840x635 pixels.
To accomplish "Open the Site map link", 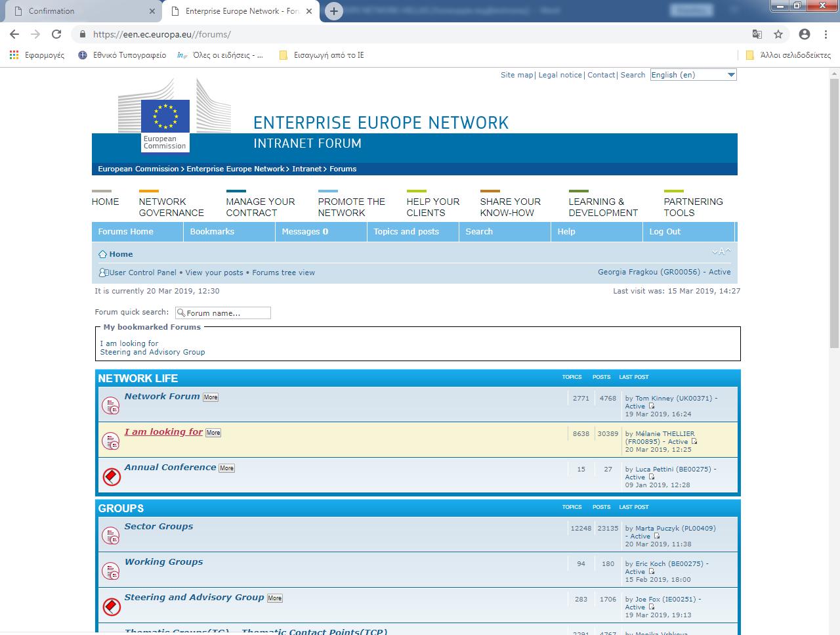I will pos(516,75).
